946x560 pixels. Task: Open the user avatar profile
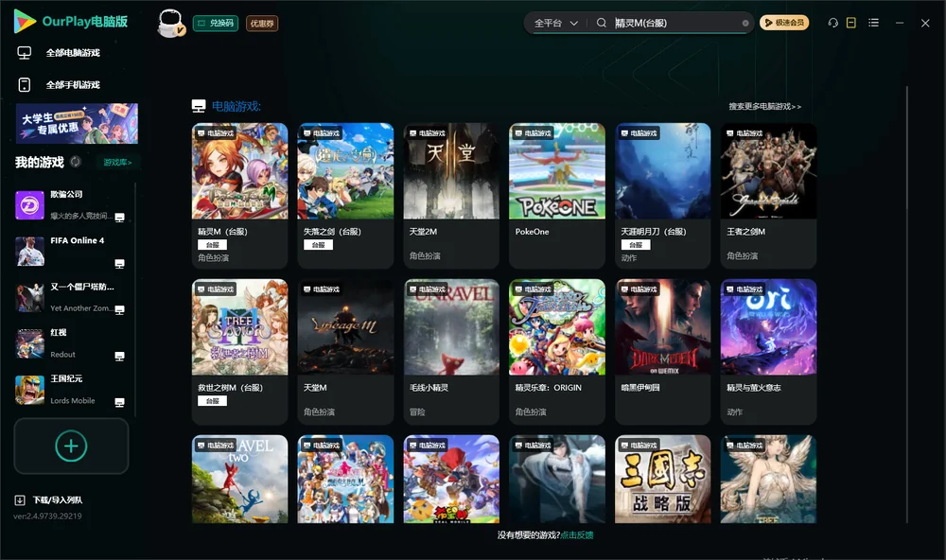pos(170,23)
